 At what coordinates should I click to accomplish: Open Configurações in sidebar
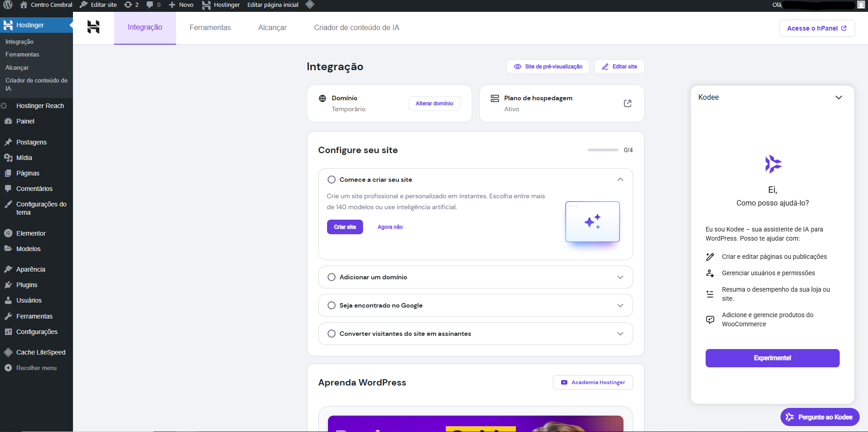(x=36, y=332)
